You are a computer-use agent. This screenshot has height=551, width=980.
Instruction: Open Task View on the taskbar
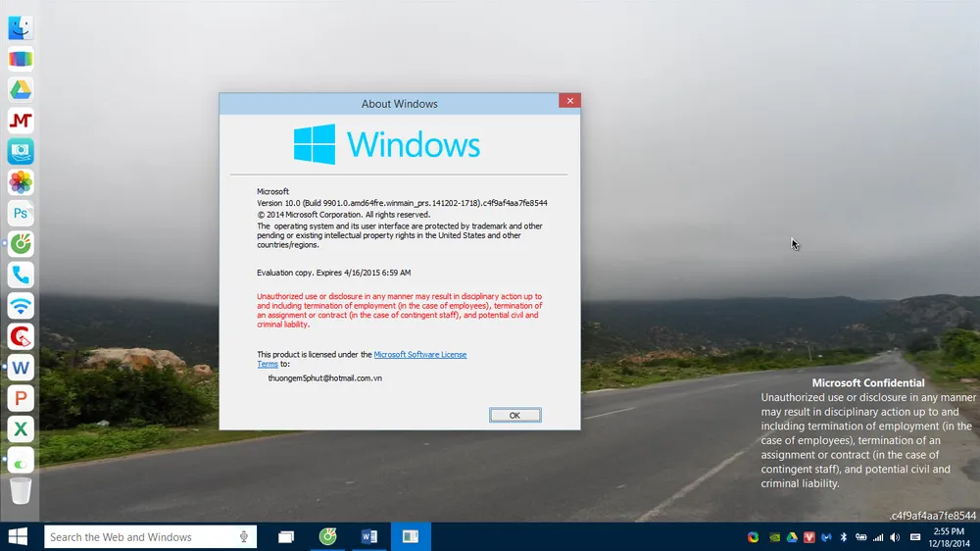286,536
